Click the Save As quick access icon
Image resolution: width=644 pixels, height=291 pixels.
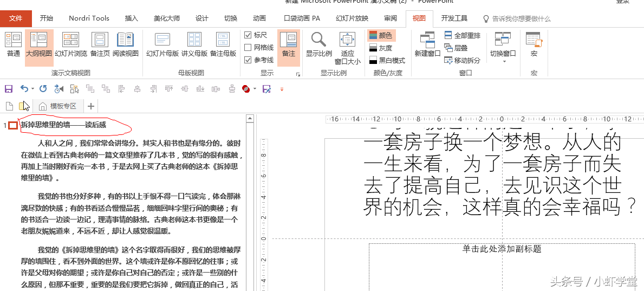tap(266, 88)
